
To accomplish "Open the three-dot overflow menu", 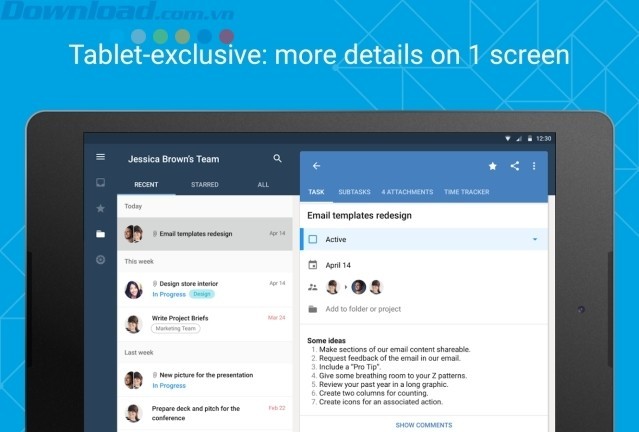I will [534, 166].
